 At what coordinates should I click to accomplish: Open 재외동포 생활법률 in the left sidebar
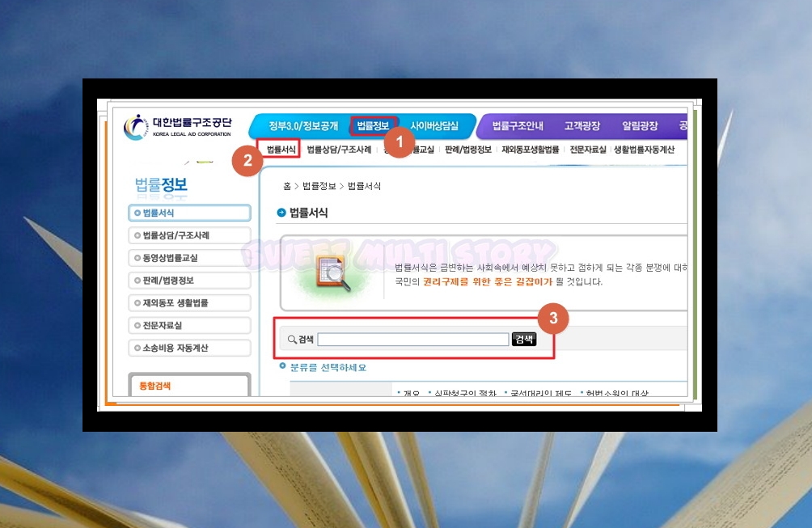coord(189,303)
